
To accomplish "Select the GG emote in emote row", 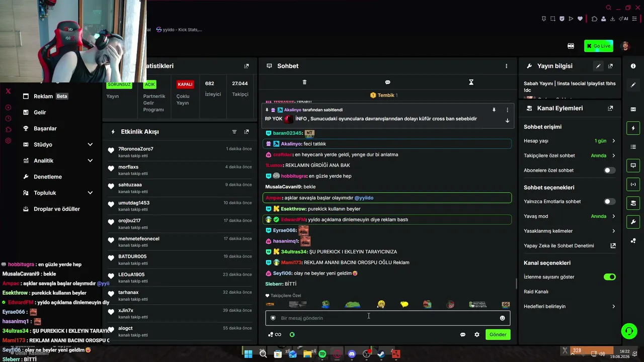I will point(506,304).
